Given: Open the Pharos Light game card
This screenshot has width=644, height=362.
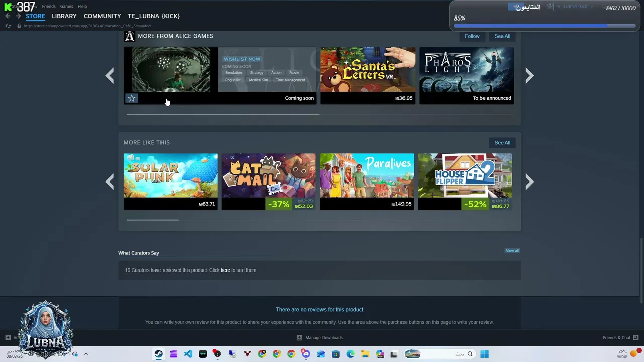Looking at the screenshot, I should [466, 76].
